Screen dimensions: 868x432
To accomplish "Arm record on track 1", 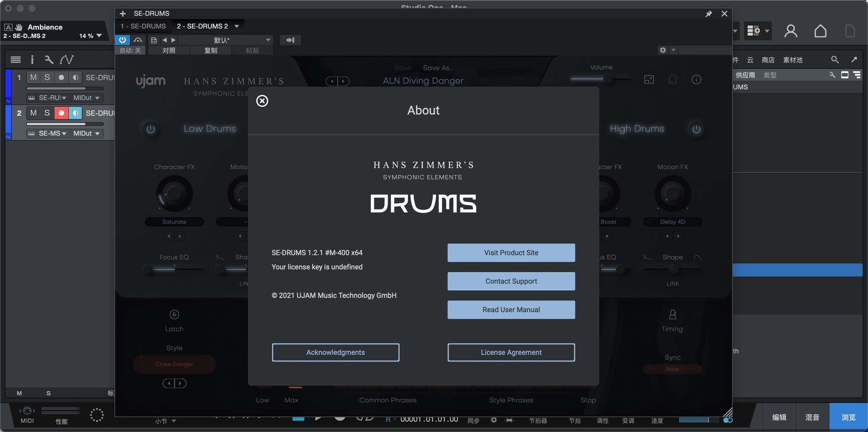I will click(x=61, y=77).
